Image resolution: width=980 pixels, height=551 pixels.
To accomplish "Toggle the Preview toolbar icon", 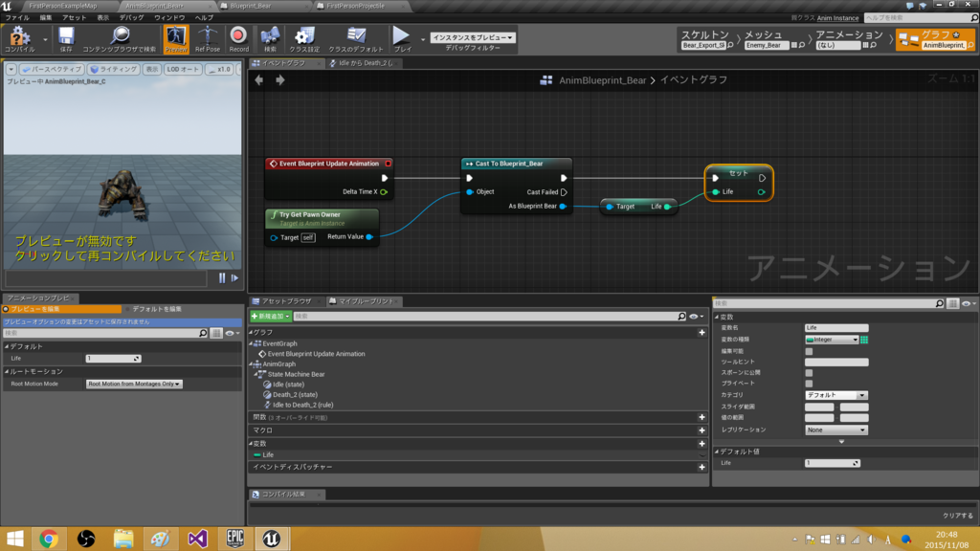I will (x=176, y=39).
